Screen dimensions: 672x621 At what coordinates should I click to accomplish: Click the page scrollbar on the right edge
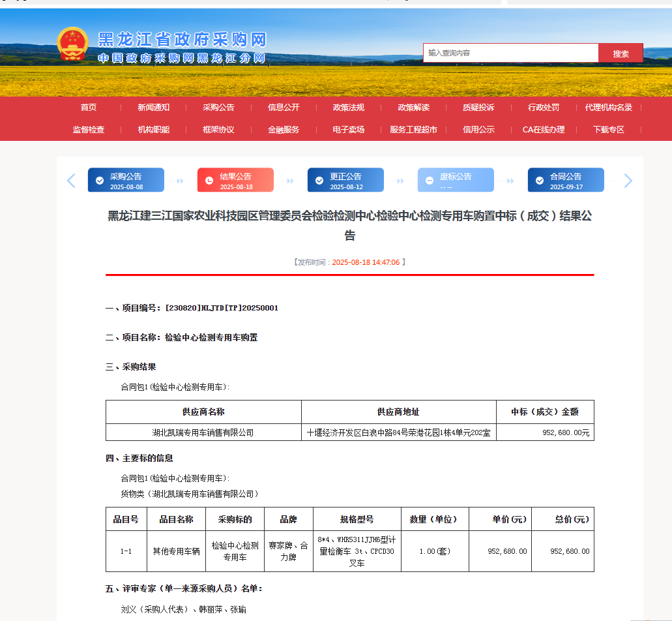[x=668, y=310]
